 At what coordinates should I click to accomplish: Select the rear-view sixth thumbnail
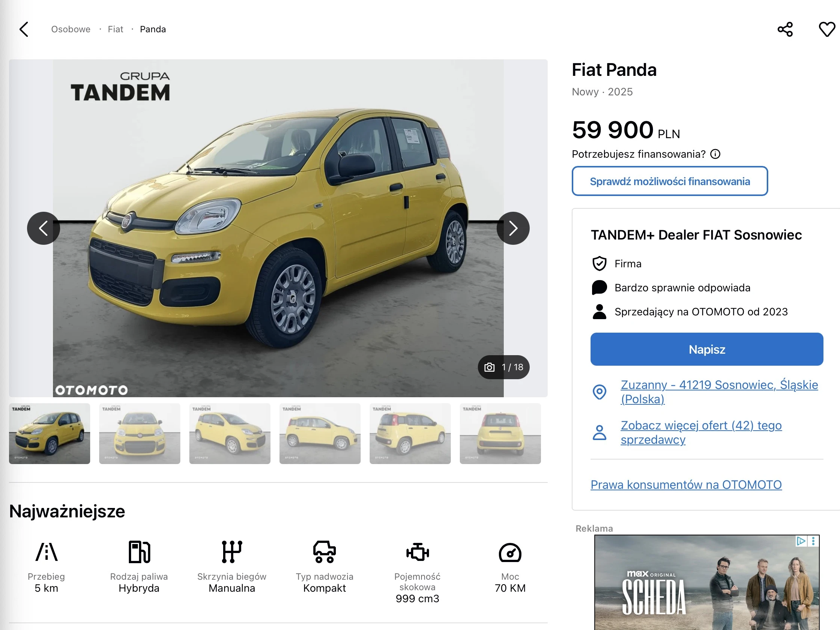point(500,433)
